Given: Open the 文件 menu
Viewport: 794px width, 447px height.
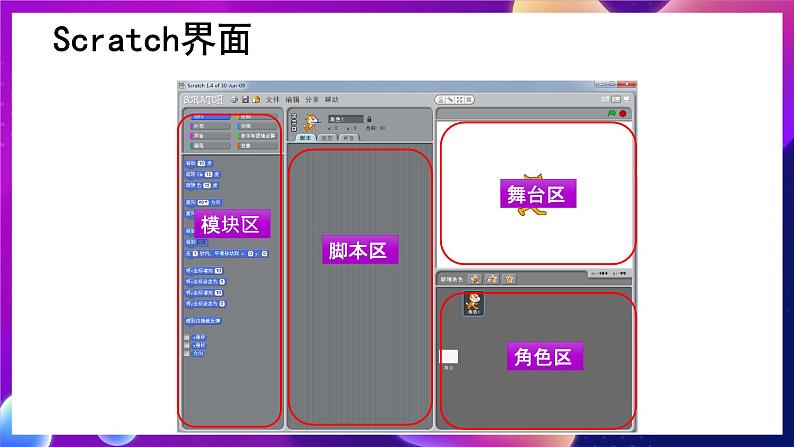Looking at the screenshot, I should pyautogui.click(x=272, y=100).
